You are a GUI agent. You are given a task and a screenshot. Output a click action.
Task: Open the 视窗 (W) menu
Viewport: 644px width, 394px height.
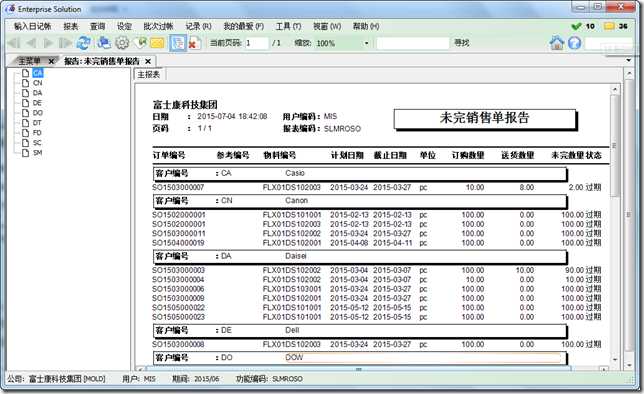tap(327, 26)
